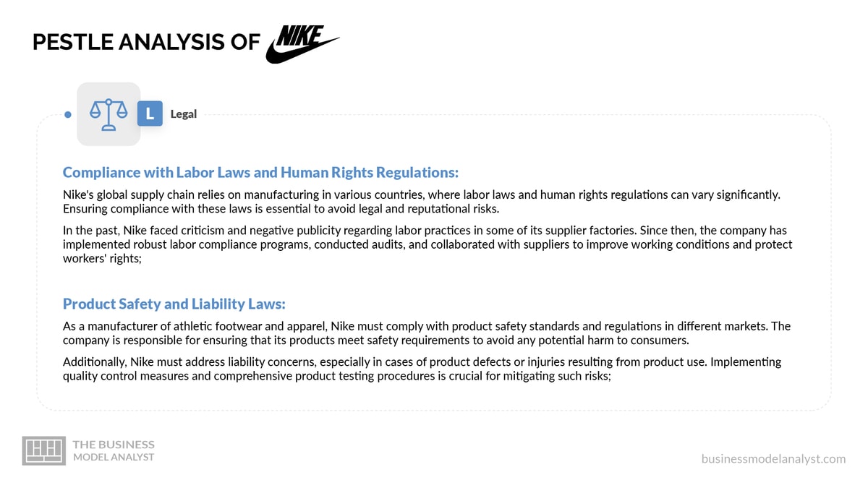
Task: Click paragraph starting Nike's global supply chain
Action: [x=422, y=202]
